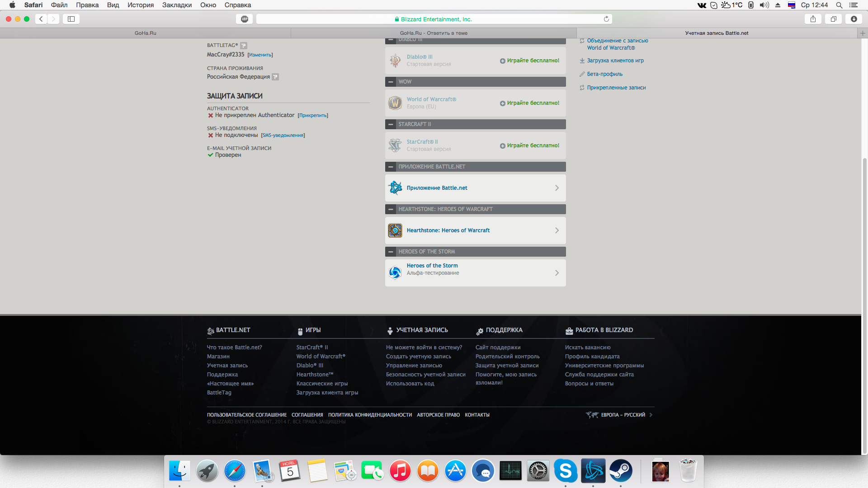Open the Diablo III game icon
The height and width of the screenshot is (488, 868).
pyautogui.click(x=395, y=61)
